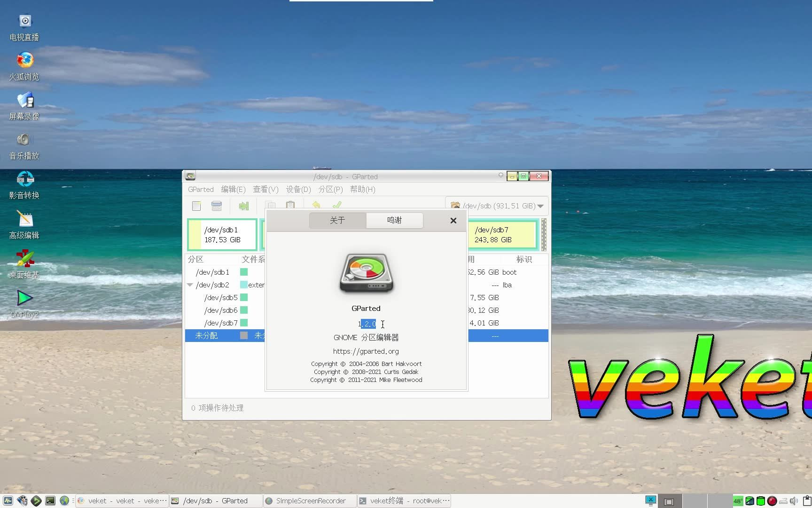Screen dimensions: 812x508
Task: Open the 查看(V) menu
Action: [265, 190]
